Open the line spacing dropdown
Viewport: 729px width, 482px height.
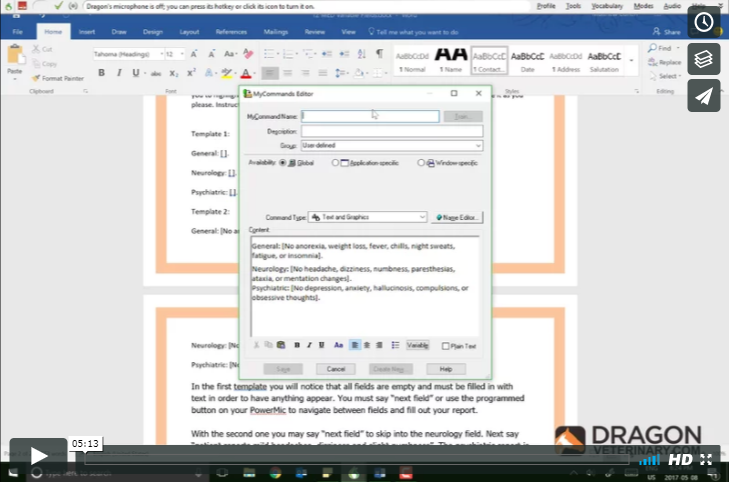click(342, 73)
